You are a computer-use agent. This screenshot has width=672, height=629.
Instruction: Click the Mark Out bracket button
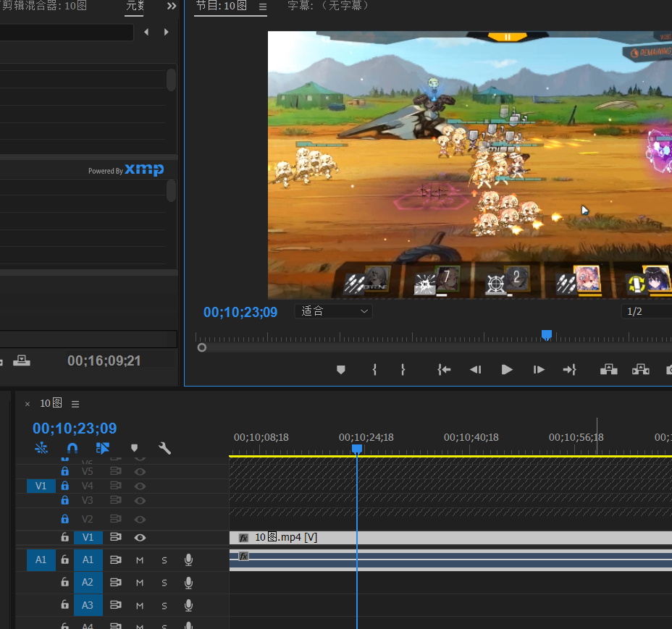tap(403, 369)
